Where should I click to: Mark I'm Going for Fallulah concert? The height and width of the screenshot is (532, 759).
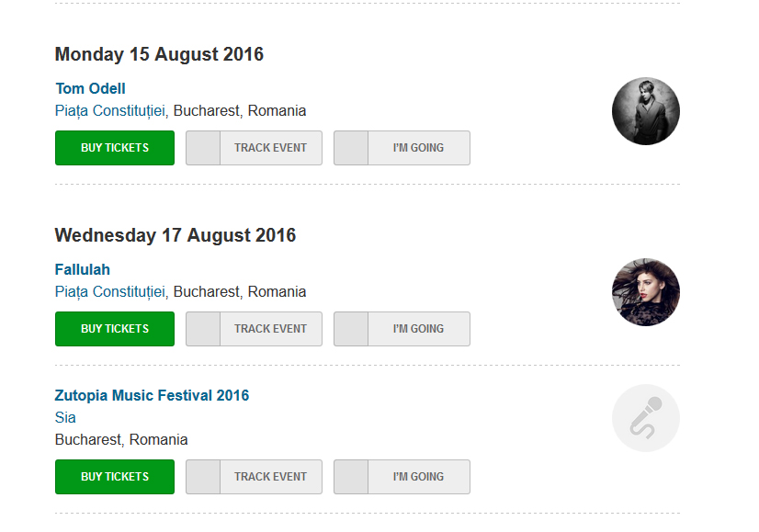(x=402, y=329)
